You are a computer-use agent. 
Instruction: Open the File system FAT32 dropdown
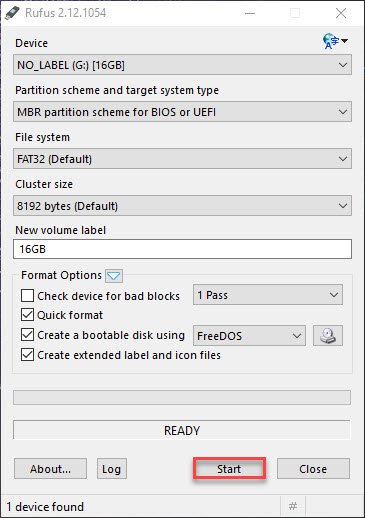click(182, 159)
